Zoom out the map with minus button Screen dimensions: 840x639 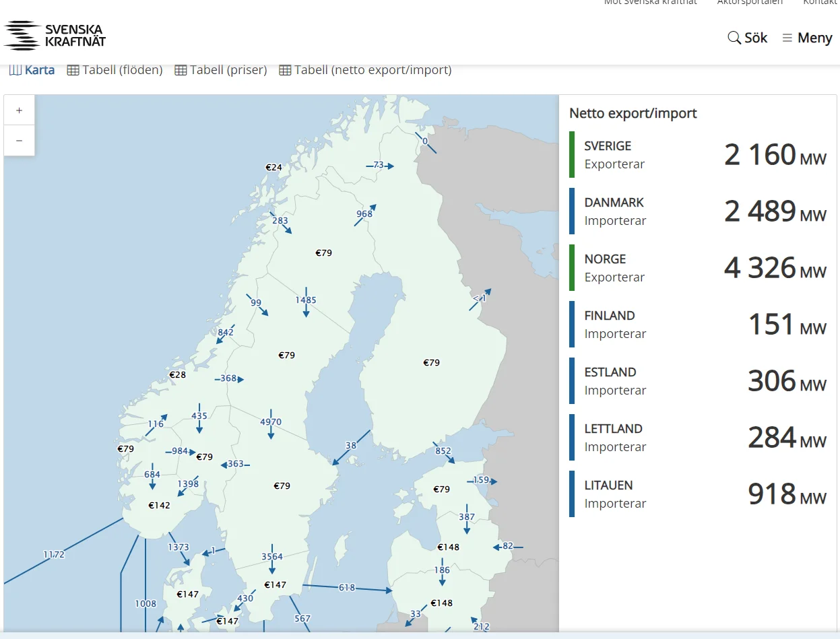19,140
